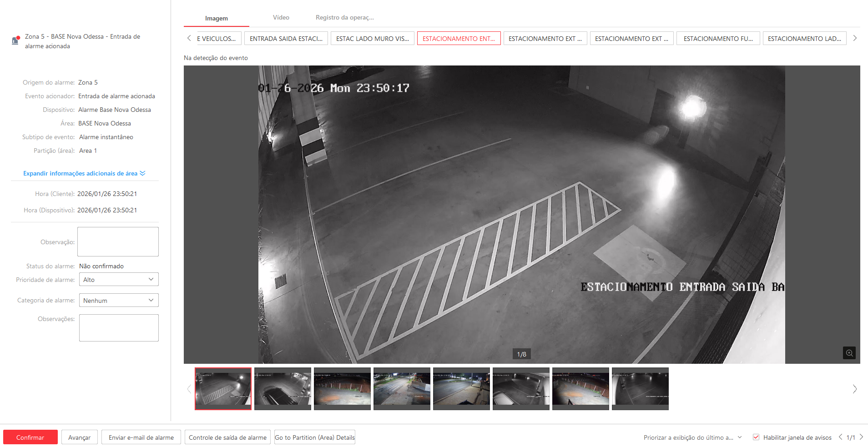Click the alarm zone icon beside Zona 5
Viewport: 868px width, 447px height.
pos(15,40)
